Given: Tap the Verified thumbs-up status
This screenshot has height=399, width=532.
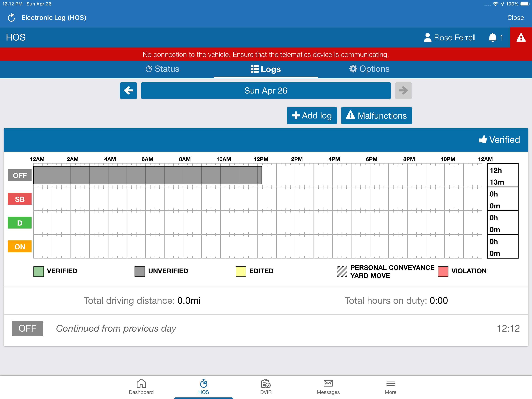Looking at the screenshot, I should (499, 139).
